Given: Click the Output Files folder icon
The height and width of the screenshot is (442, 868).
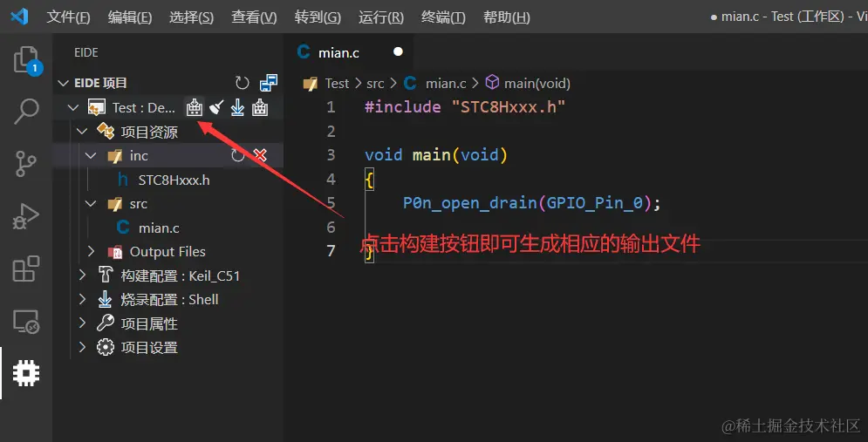Looking at the screenshot, I should pyautogui.click(x=114, y=252).
